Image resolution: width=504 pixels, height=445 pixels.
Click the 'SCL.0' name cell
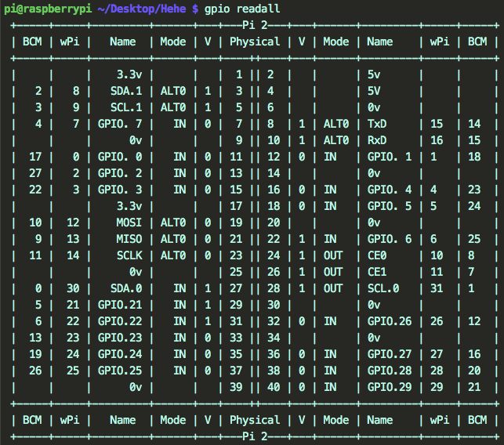tap(383, 288)
